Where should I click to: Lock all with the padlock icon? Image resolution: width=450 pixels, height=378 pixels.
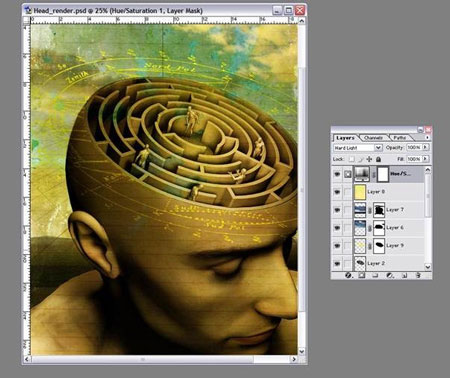(x=378, y=159)
